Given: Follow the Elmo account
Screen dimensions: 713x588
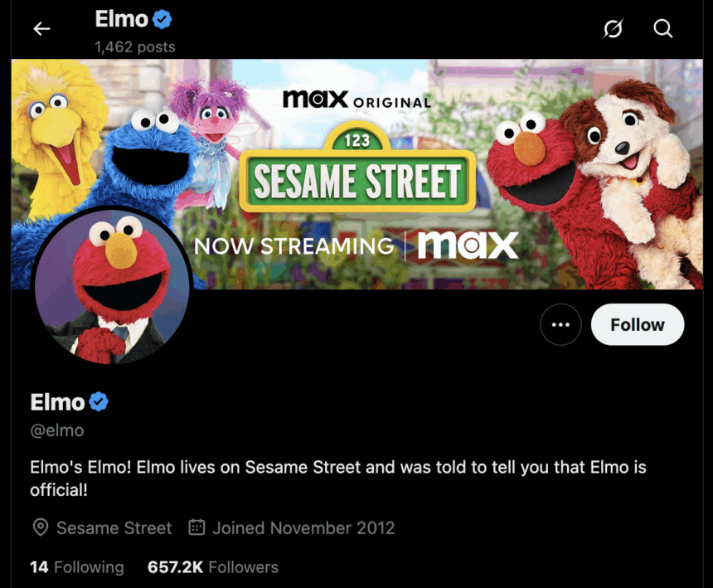Looking at the screenshot, I should [637, 325].
